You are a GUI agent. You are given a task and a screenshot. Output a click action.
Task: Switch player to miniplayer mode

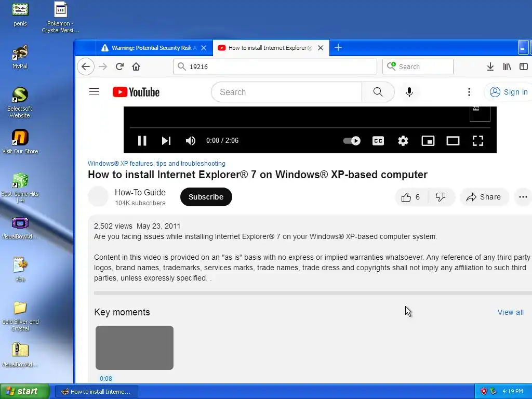coord(428,140)
